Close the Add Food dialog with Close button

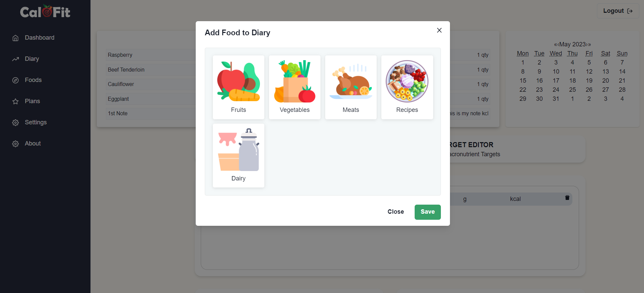395,212
